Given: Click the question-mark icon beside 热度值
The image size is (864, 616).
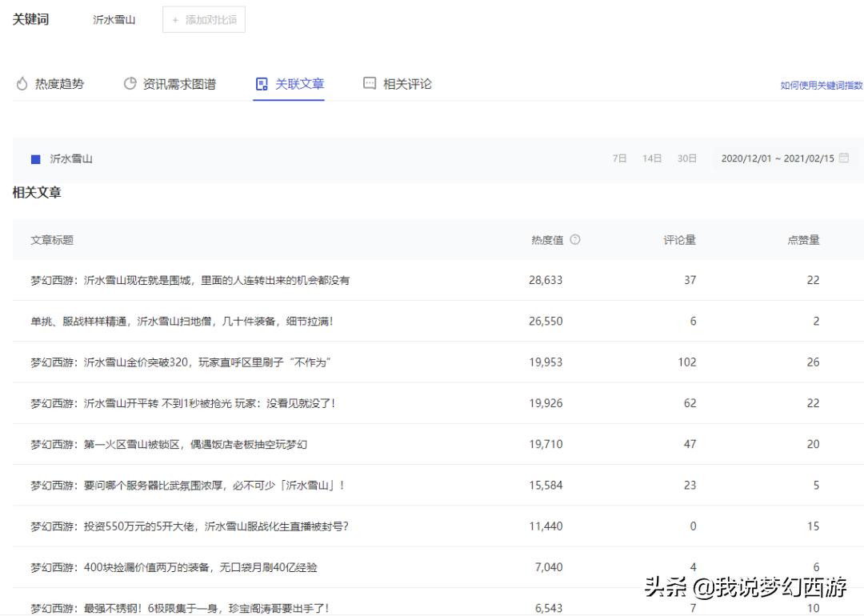Looking at the screenshot, I should pyautogui.click(x=574, y=240).
